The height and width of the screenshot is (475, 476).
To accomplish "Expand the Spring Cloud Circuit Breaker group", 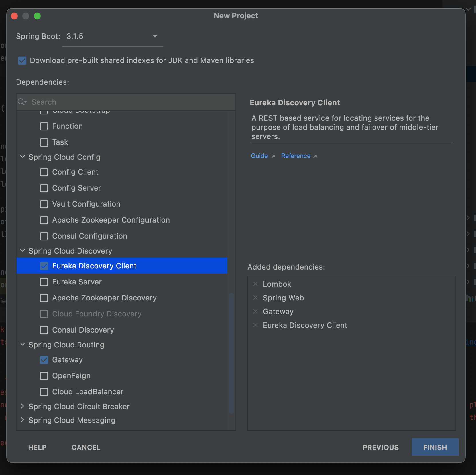I will pyautogui.click(x=23, y=406).
